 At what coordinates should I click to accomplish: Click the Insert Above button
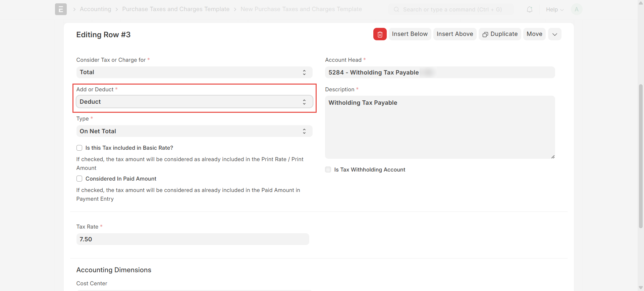point(454,34)
